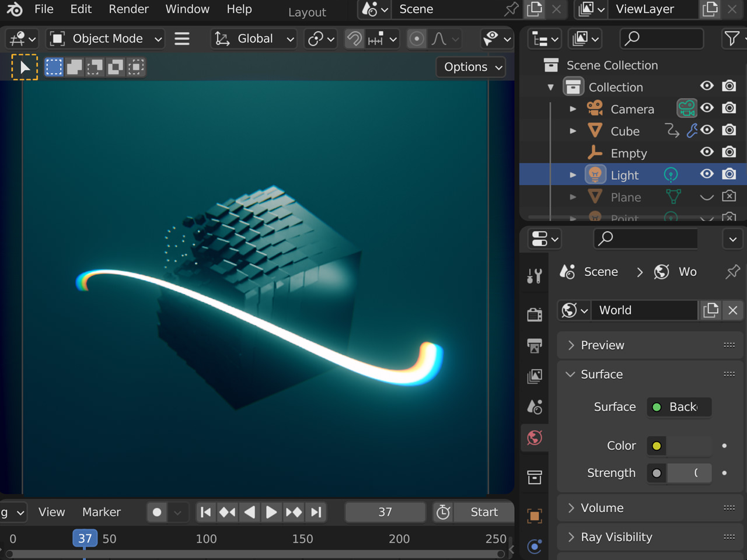Expand the Volume panel in World properties
The image size is (747, 560).
603,508
